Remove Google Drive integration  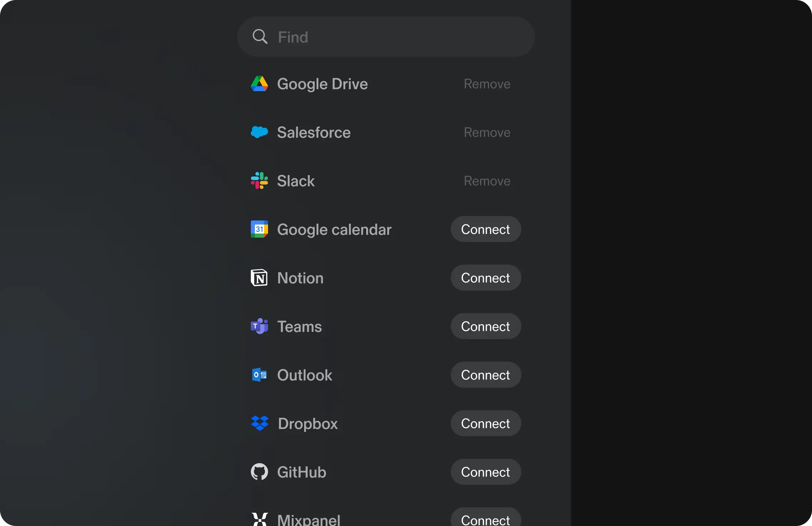487,83
